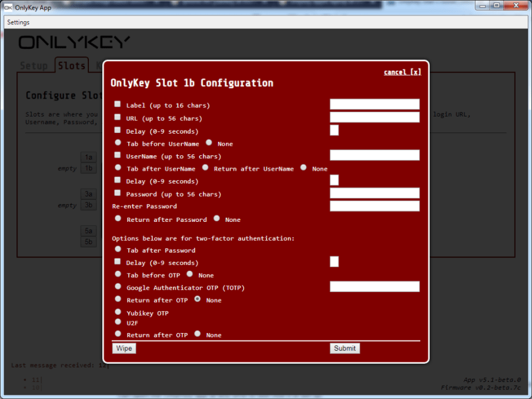Select Tab after Password radio button
532x399 pixels.
[118, 249]
